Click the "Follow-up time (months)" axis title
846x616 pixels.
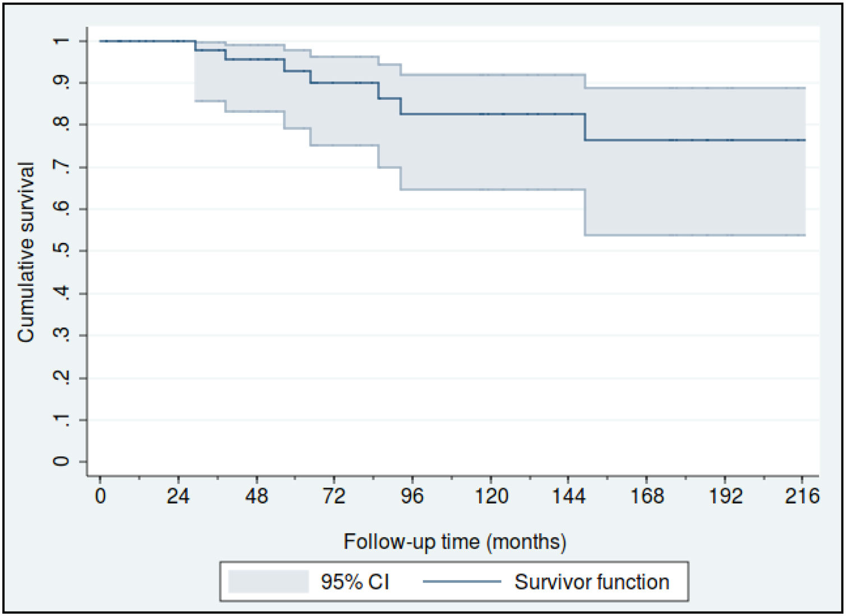(454, 542)
